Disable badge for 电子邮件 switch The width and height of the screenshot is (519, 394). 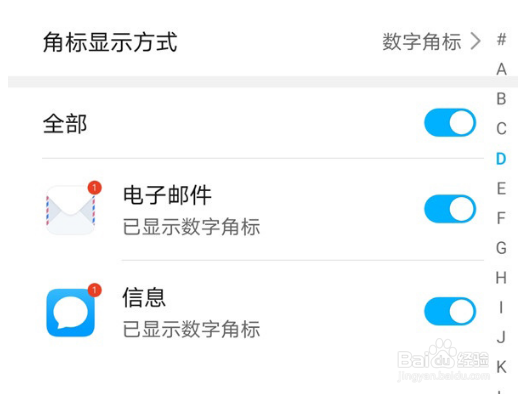click(450, 209)
